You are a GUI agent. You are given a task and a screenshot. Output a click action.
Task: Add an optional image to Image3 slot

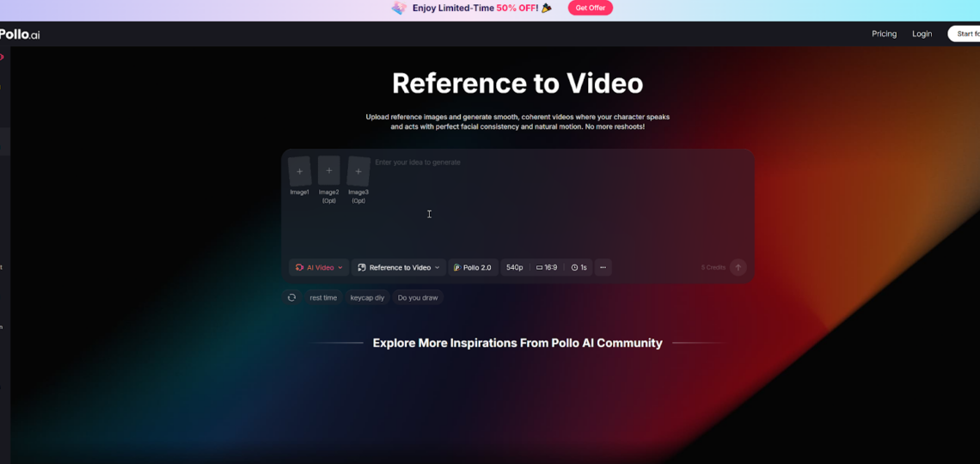358,172
